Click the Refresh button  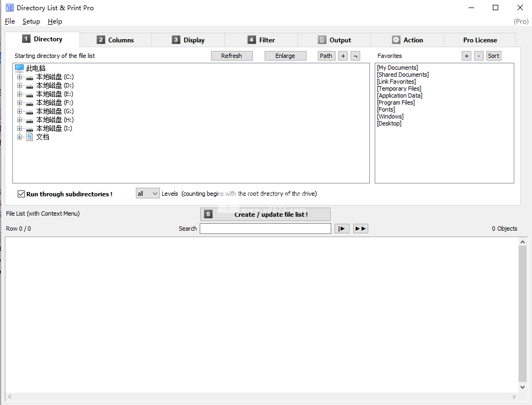tap(231, 56)
